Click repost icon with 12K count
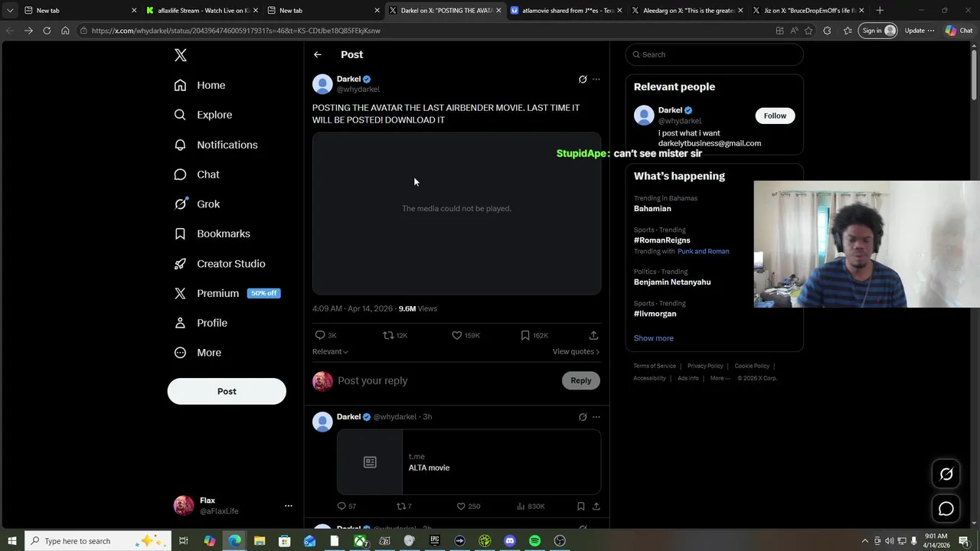The height and width of the screenshot is (551, 980). tap(388, 335)
